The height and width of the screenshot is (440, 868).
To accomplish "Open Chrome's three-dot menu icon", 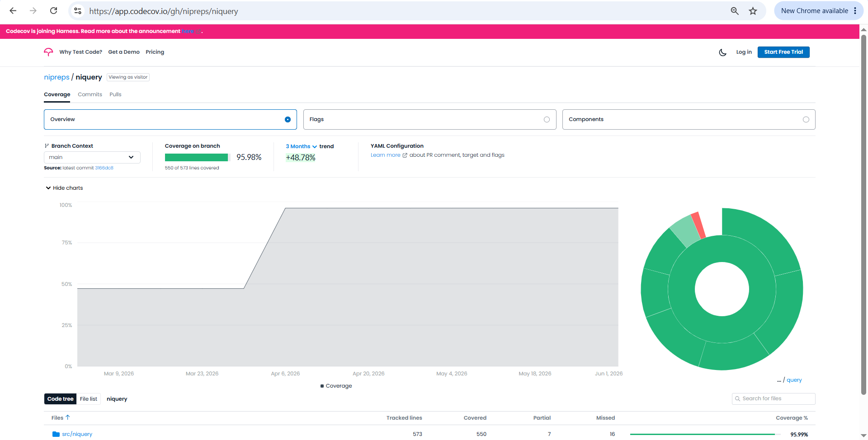I will click(x=855, y=11).
